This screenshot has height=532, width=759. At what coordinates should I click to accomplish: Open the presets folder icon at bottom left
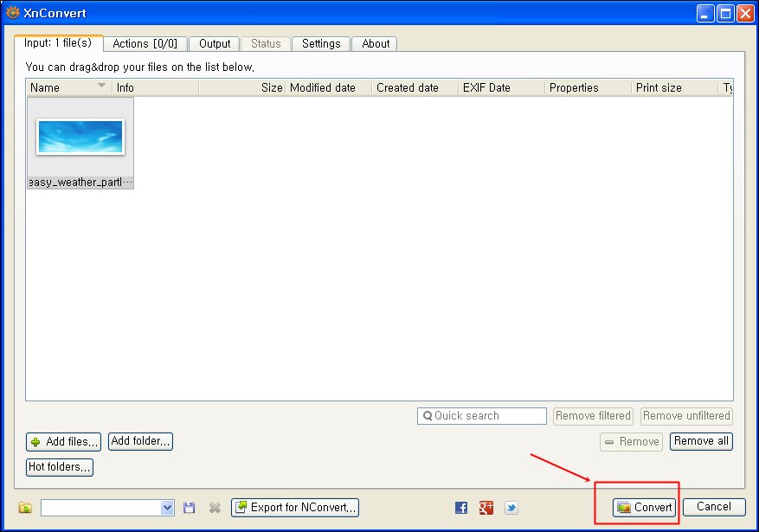tap(25, 508)
